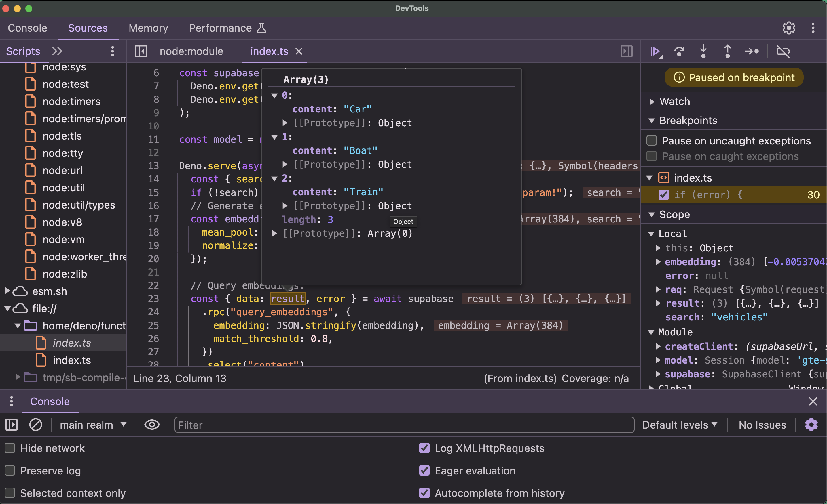
Task: Switch to the Memory tab
Action: coord(148,28)
